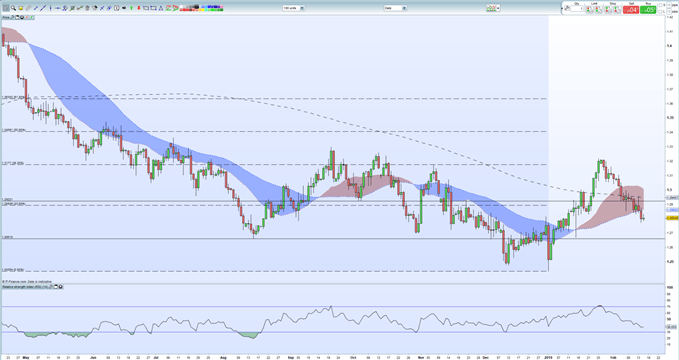Image resolution: width=679 pixels, height=360 pixels.
Task: Select the cursor pointer tool
Action: [6, 8]
